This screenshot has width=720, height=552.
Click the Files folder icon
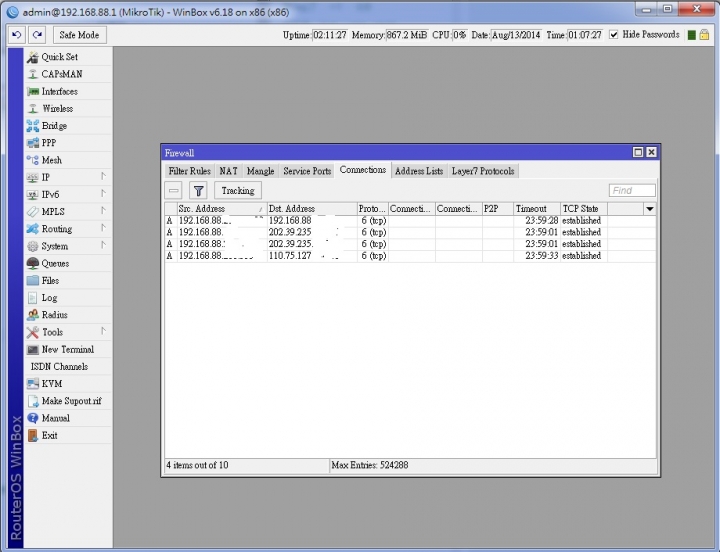tap(33, 281)
